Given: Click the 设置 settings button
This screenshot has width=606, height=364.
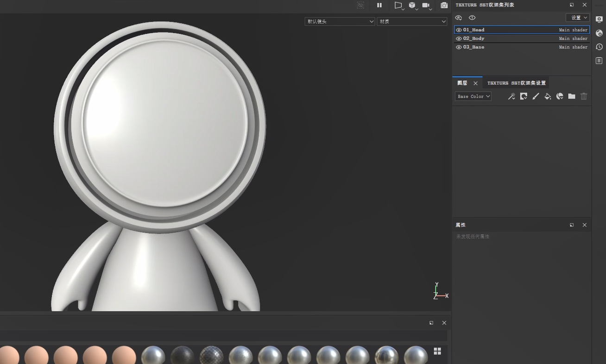Looking at the screenshot, I should (x=578, y=18).
